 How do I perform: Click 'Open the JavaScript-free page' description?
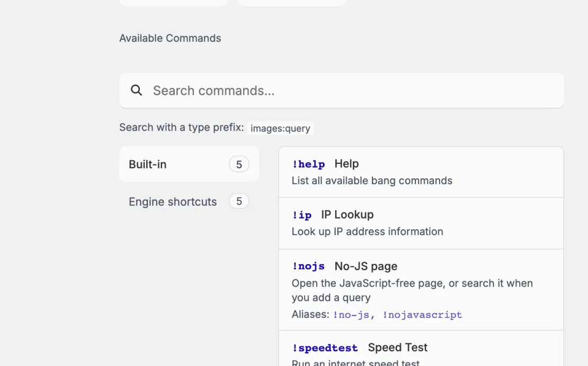coord(412,290)
